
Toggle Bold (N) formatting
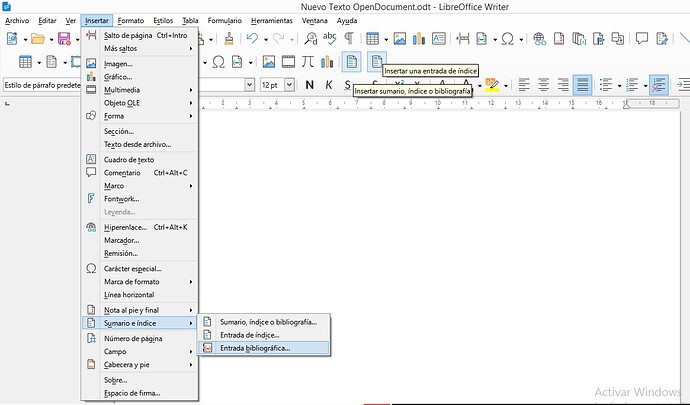pyautogui.click(x=309, y=85)
